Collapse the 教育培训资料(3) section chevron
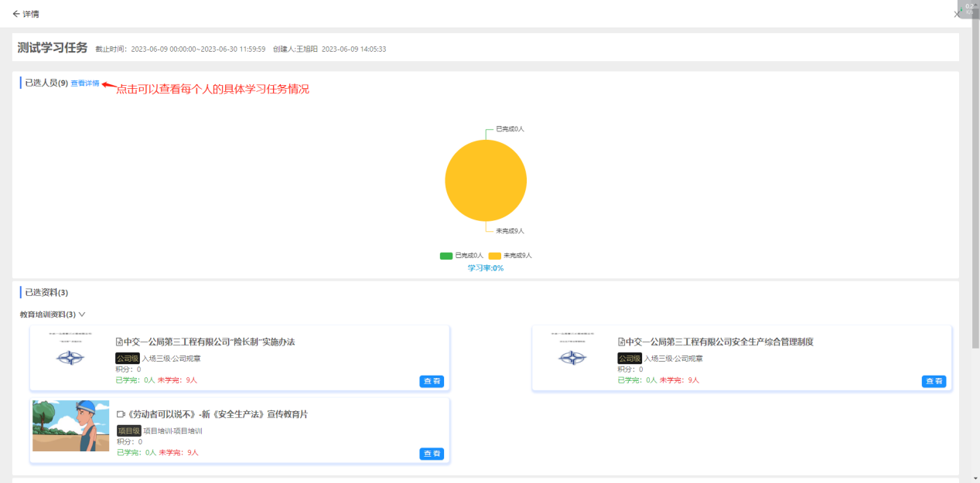This screenshot has height=483, width=980. 82,315
